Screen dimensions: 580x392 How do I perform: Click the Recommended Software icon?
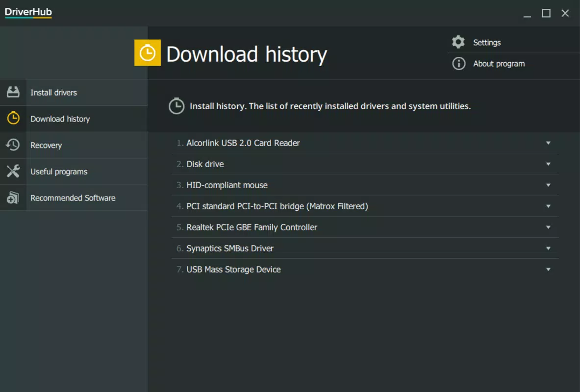[x=13, y=197]
